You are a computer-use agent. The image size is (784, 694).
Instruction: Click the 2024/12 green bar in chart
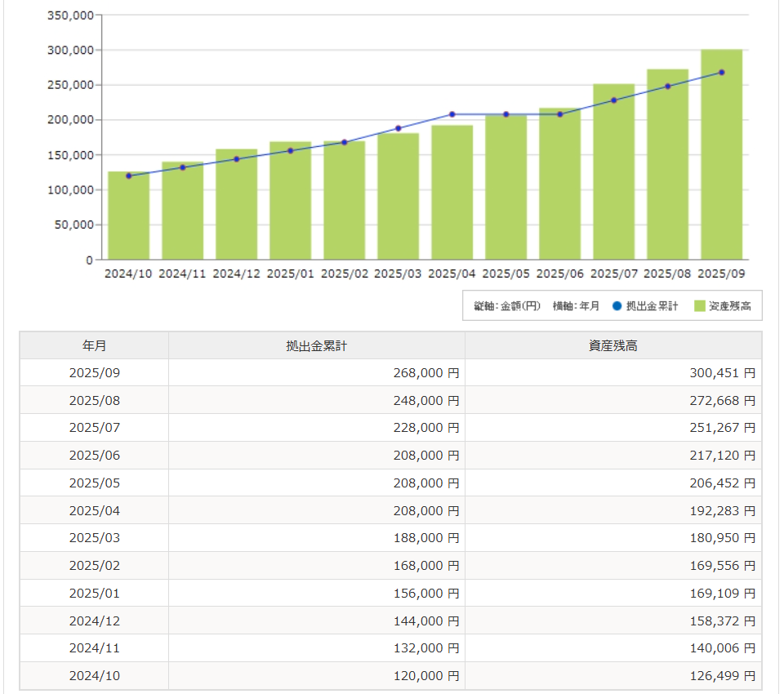236,205
